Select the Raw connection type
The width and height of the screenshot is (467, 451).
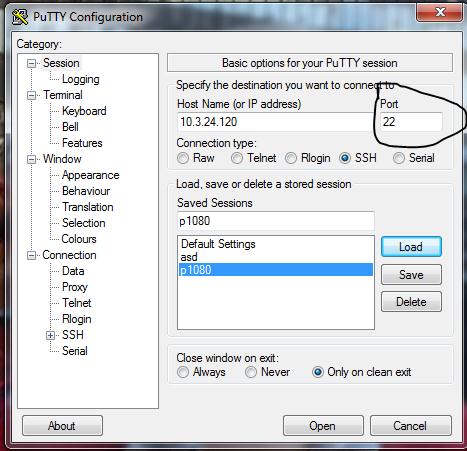click(183, 158)
